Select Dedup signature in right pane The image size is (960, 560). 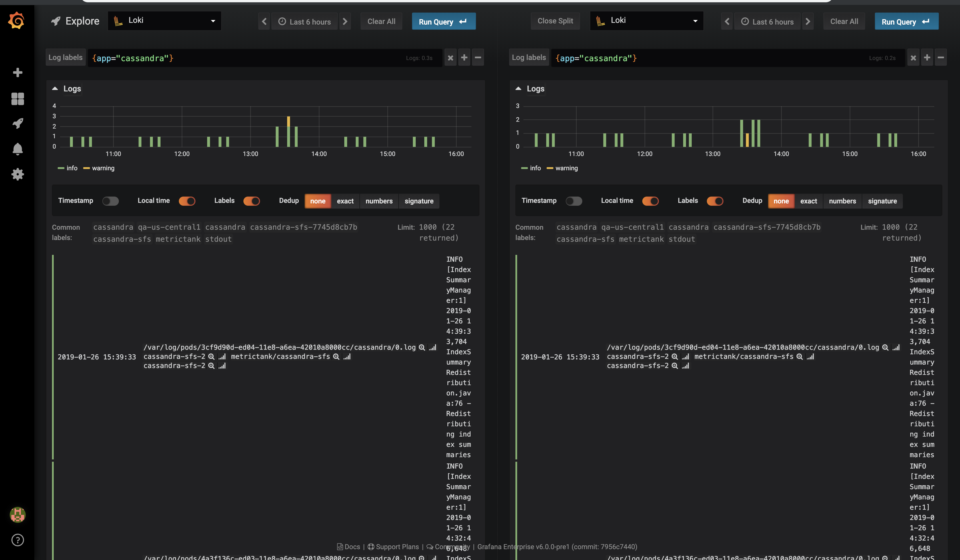coord(882,201)
